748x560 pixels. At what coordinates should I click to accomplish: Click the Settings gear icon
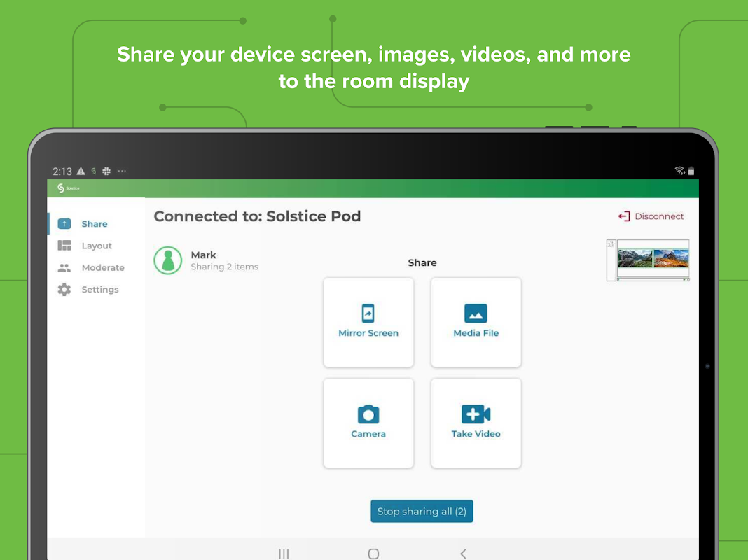[x=64, y=289]
